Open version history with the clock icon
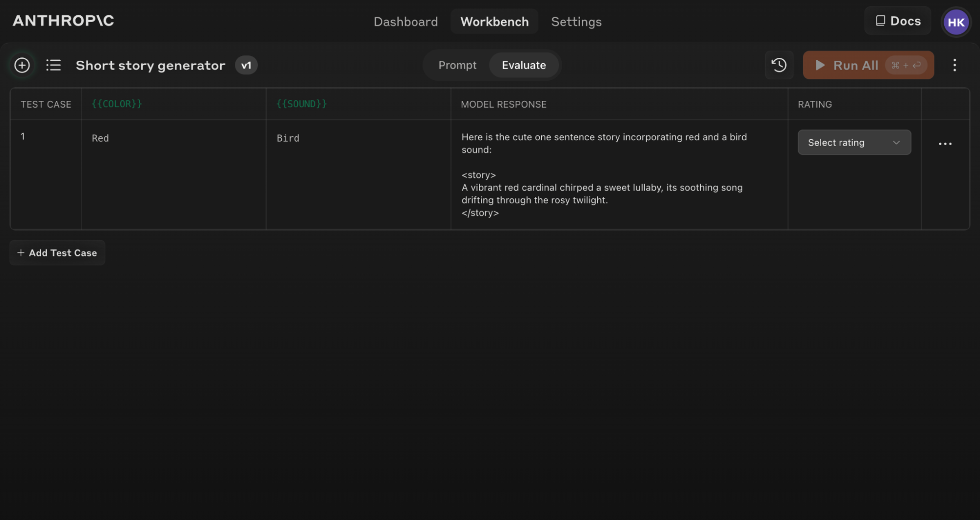 pyautogui.click(x=779, y=65)
